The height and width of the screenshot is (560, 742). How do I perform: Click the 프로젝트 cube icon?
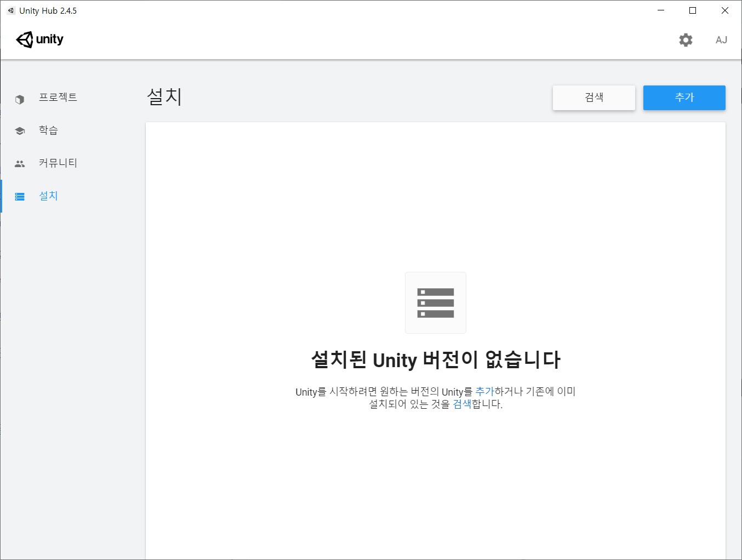click(20, 99)
